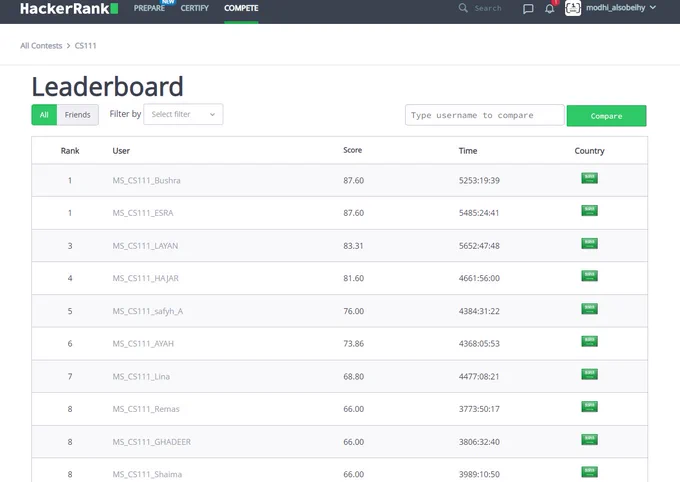Click the Score column header
Viewport: 680px width, 482px height.
coord(353,150)
